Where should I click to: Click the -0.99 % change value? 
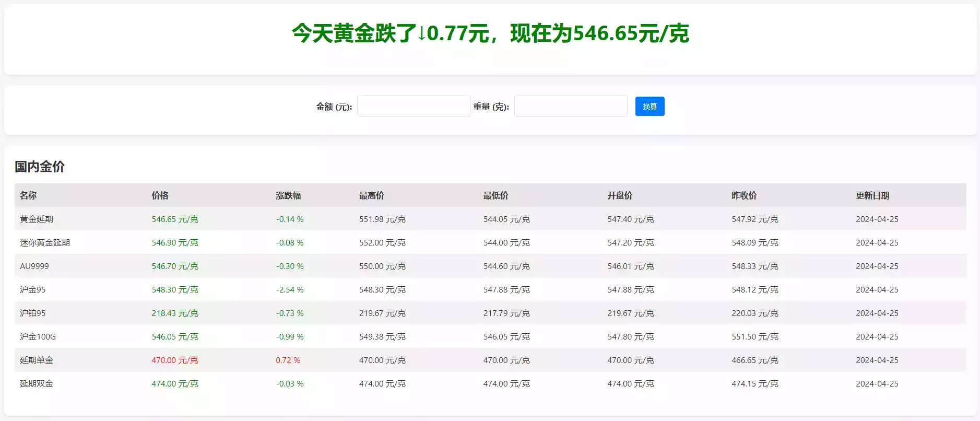point(290,336)
